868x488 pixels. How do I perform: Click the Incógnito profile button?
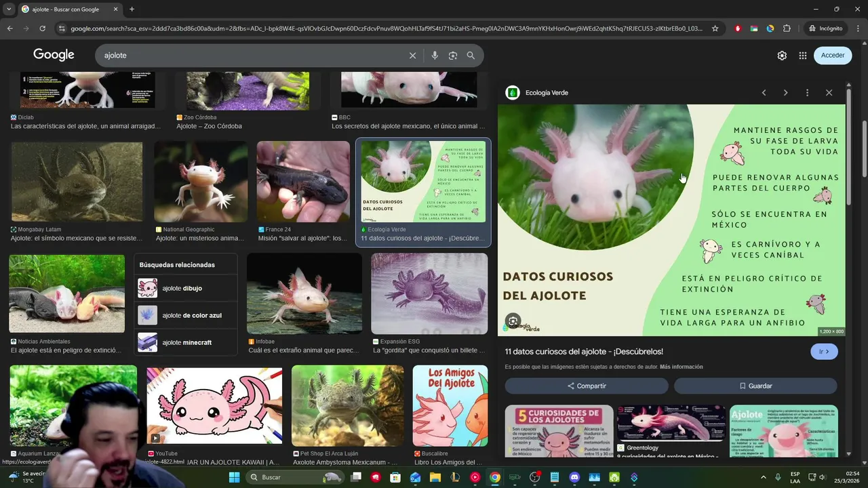[825, 28]
